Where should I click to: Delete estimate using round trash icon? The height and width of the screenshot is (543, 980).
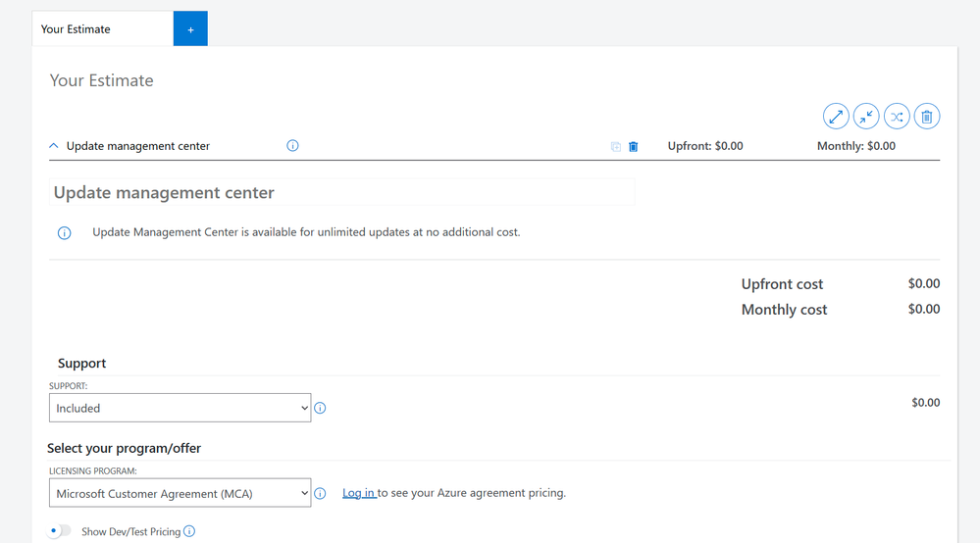point(927,117)
